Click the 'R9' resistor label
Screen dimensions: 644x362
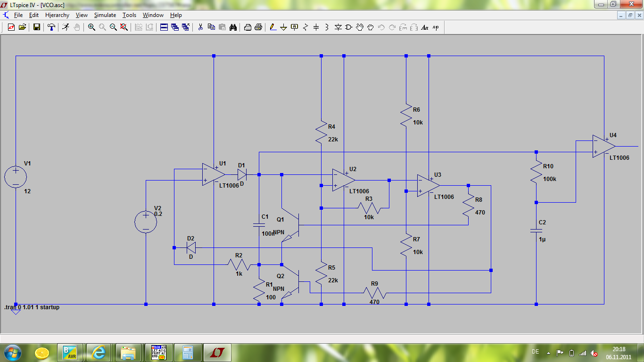coord(375,284)
